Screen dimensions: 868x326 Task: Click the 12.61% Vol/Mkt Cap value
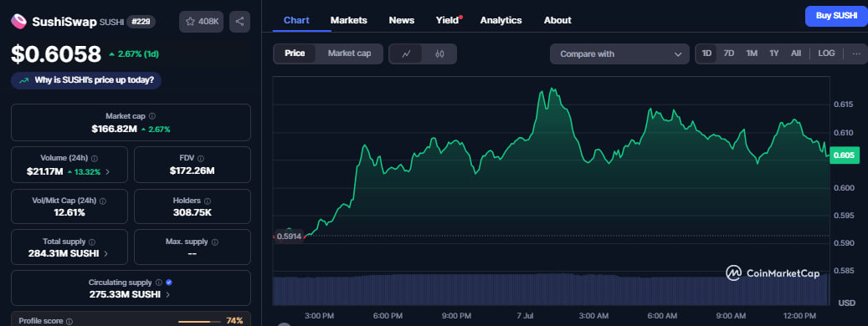[69, 212]
